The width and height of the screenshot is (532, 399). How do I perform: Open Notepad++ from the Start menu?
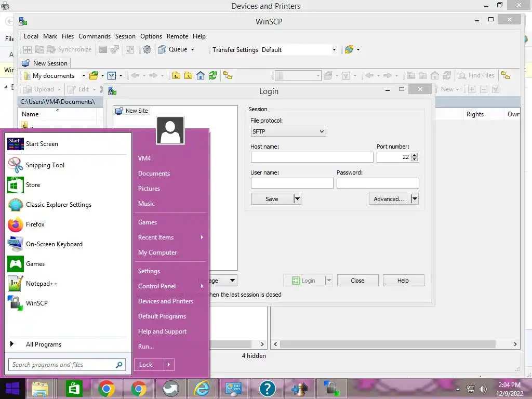point(67,283)
